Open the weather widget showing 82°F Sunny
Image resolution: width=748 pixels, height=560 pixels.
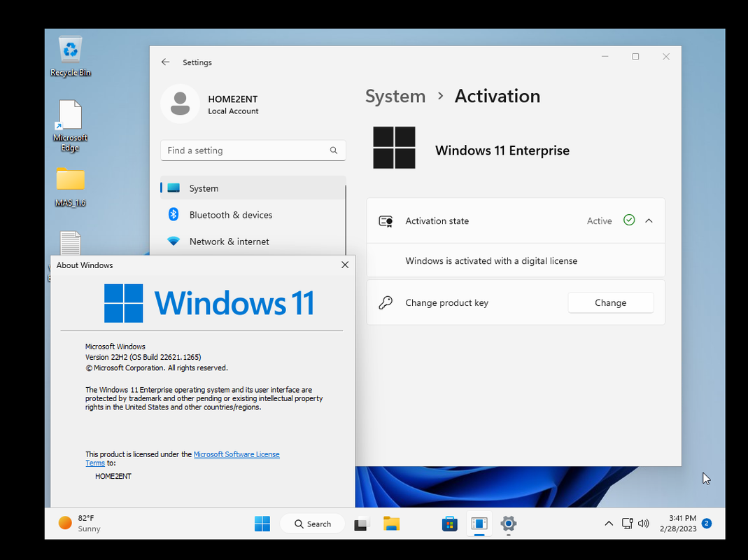[x=80, y=523]
